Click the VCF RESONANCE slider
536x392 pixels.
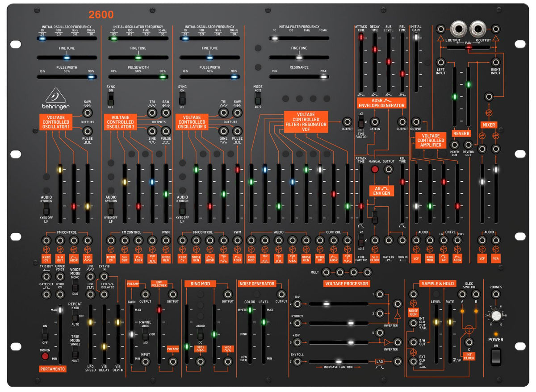point(298,77)
